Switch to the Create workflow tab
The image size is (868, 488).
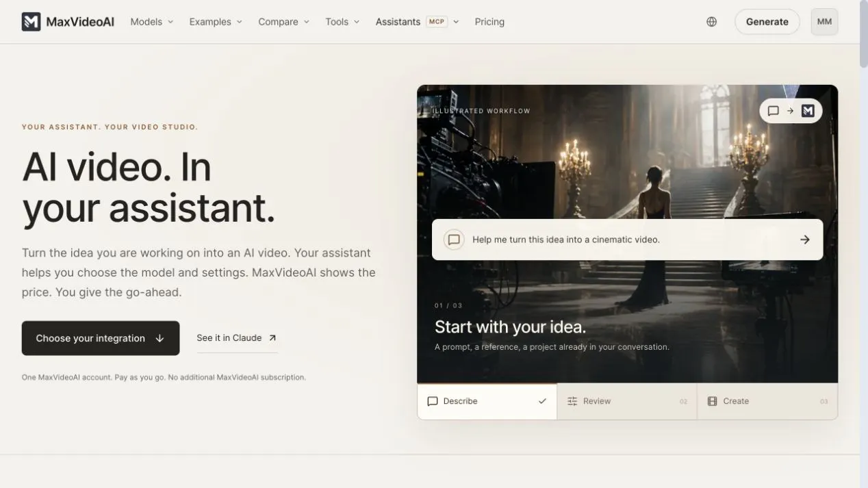[767, 401]
